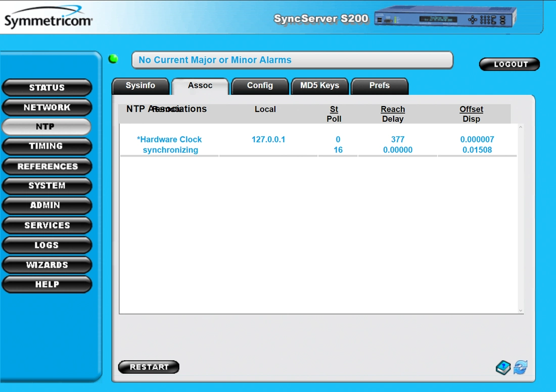Open the WIZARDS section
Image resolution: width=556 pixels, height=392 pixels.
tap(47, 265)
